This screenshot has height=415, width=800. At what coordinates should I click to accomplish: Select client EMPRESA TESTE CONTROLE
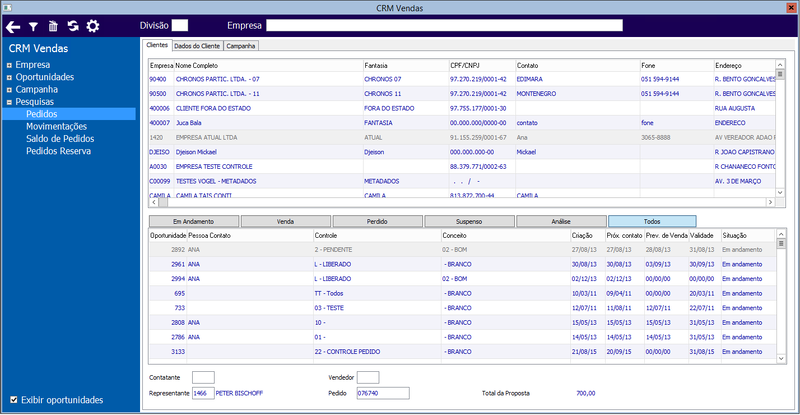[462, 166]
